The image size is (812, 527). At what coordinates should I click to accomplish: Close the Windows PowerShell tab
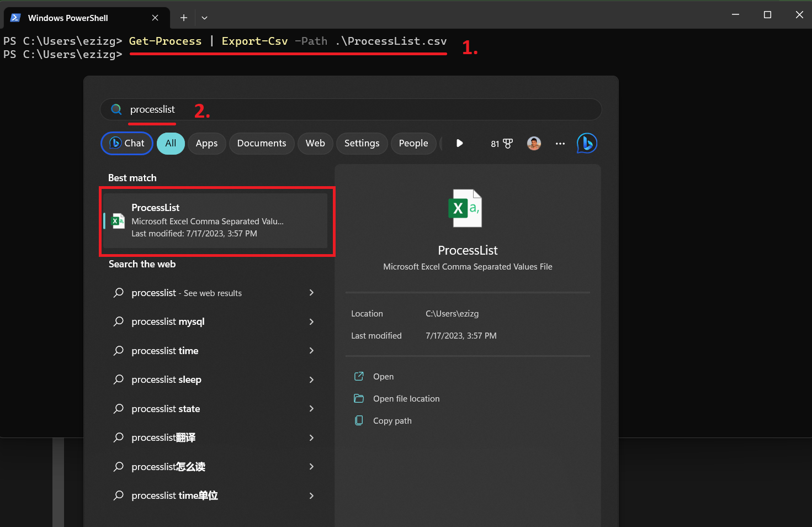pyautogui.click(x=155, y=18)
